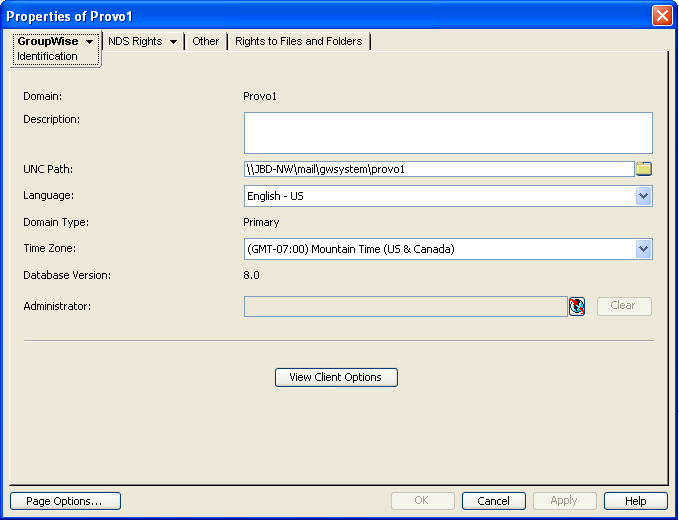Browse for UNC path folder icon
Image resolution: width=679 pixels, height=520 pixels.
coord(644,169)
